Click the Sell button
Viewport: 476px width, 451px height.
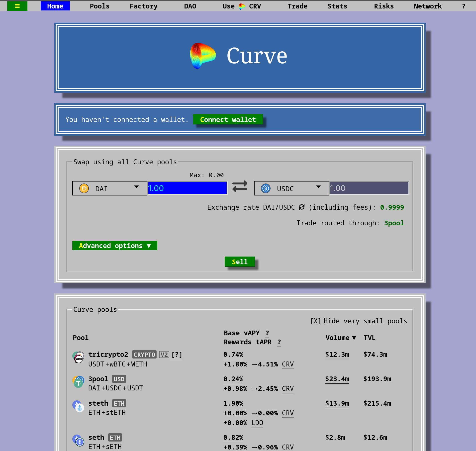[x=240, y=262]
